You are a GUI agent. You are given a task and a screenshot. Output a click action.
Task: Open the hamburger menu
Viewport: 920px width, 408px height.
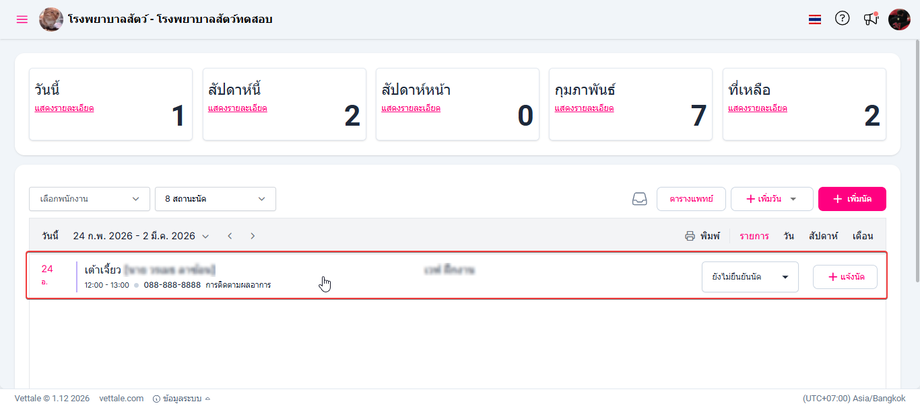pyautogui.click(x=22, y=19)
